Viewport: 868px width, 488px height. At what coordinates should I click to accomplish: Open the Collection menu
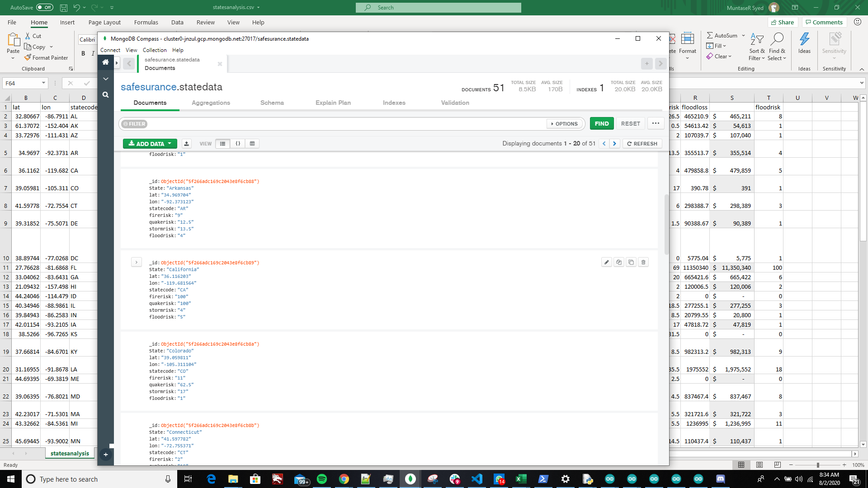[x=155, y=50]
